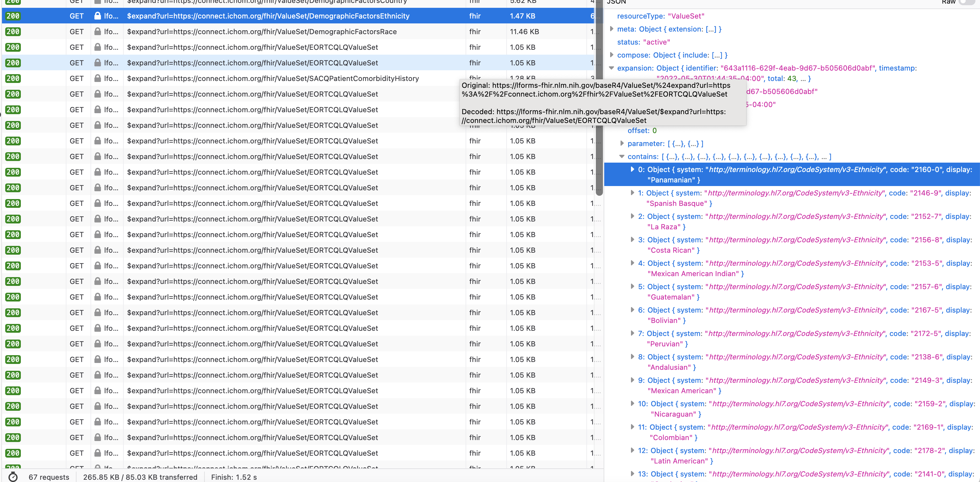Click the 200 badge on the first EORTCQLQValueSet request
Image resolution: width=980 pixels, height=482 pixels.
[13, 47]
